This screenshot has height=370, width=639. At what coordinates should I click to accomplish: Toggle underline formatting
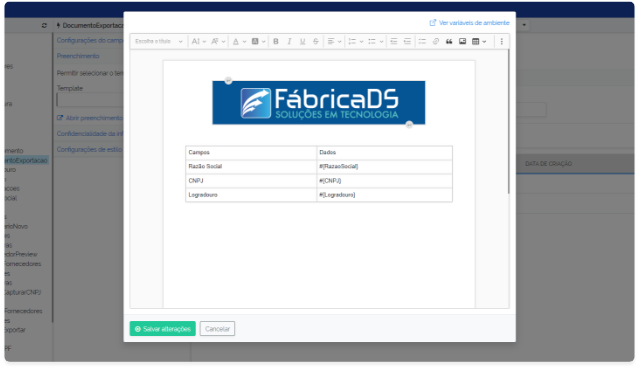click(302, 41)
